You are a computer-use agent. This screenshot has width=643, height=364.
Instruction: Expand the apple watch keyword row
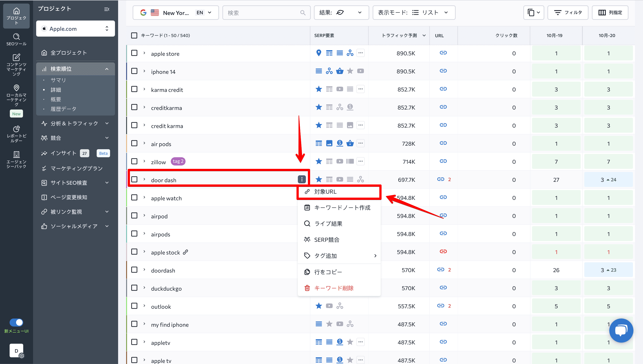pyautogui.click(x=144, y=197)
